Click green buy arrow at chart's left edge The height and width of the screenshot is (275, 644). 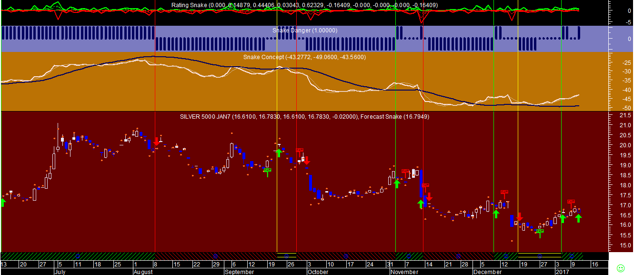click(2, 203)
